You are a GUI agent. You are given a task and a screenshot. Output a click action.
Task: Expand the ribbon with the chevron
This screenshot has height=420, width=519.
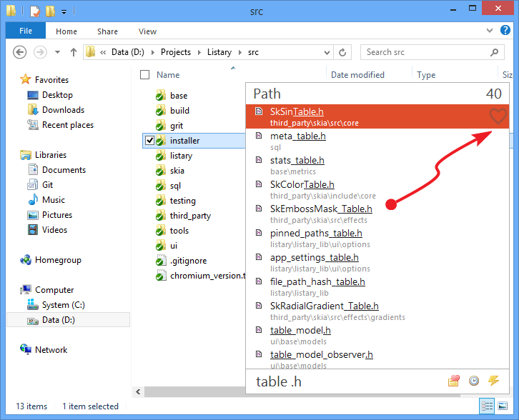(x=489, y=31)
